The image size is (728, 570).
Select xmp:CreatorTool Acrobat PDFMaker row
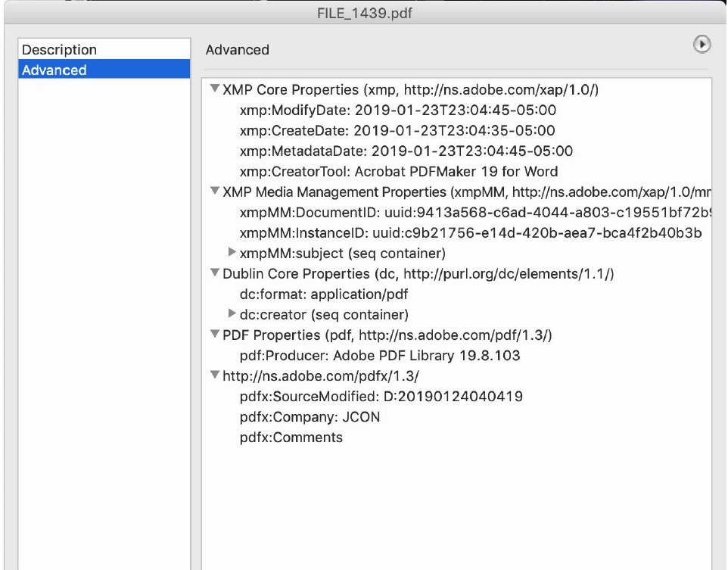coord(398,171)
